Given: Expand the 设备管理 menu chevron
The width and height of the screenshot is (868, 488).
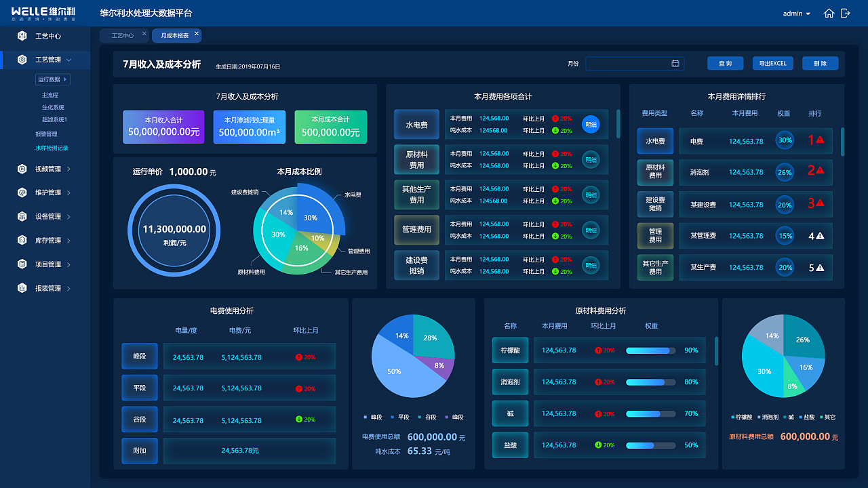Looking at the screenshot, I should (x=68, y=217).
